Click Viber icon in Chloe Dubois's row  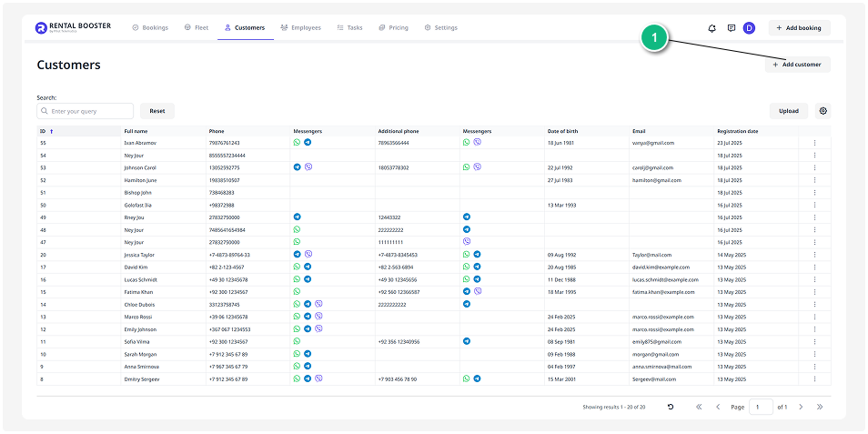tap(318, 304)
